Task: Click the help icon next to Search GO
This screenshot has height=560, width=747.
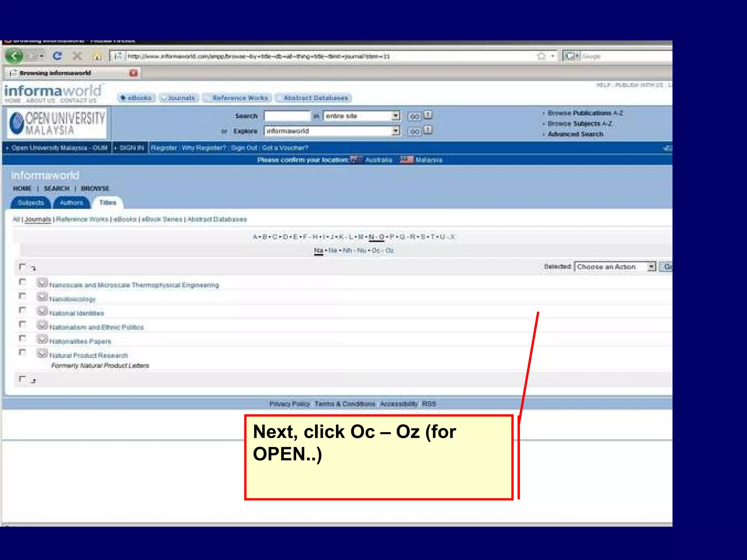Action: tap(428, 115)
